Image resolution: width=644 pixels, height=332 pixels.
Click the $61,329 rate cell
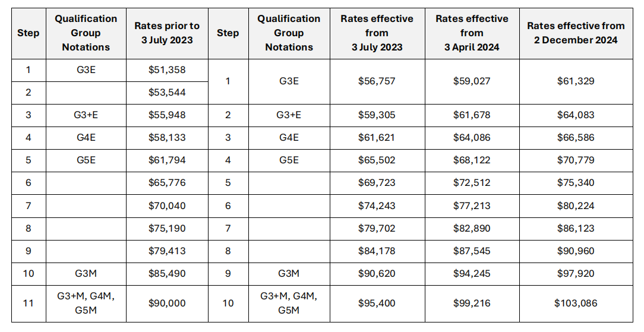coord(576,81)
